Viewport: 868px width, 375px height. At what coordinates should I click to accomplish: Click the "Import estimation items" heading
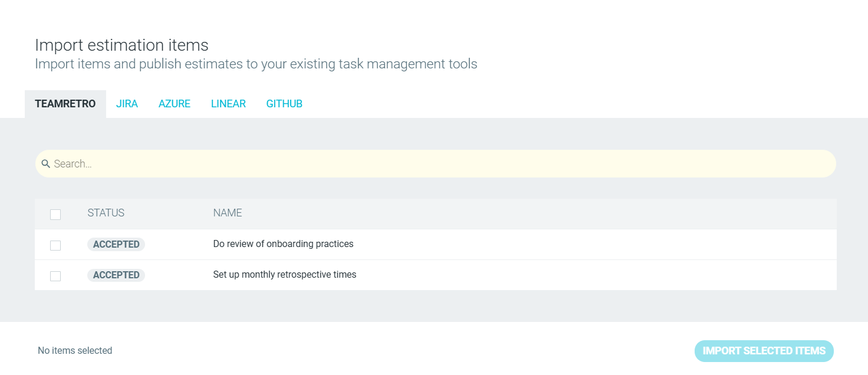(x=121, y=45)
